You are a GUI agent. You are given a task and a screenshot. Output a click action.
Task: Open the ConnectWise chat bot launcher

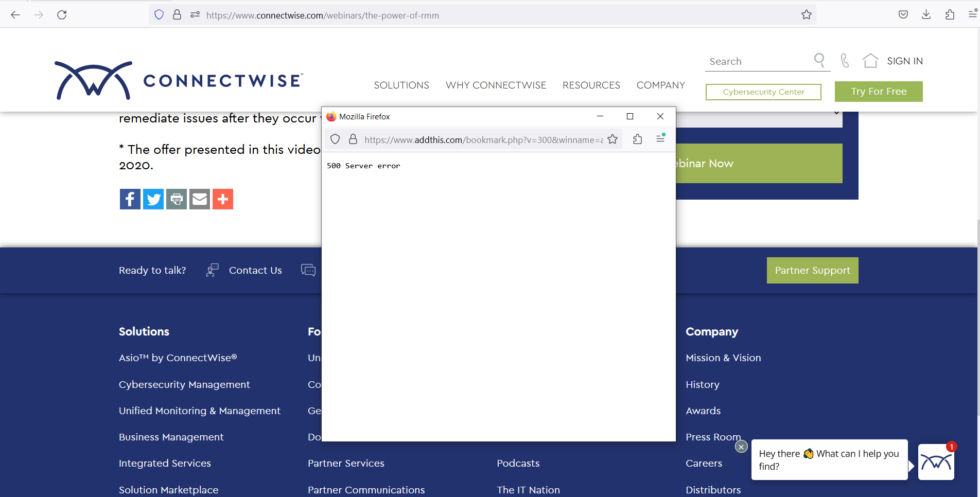[936, 462]
